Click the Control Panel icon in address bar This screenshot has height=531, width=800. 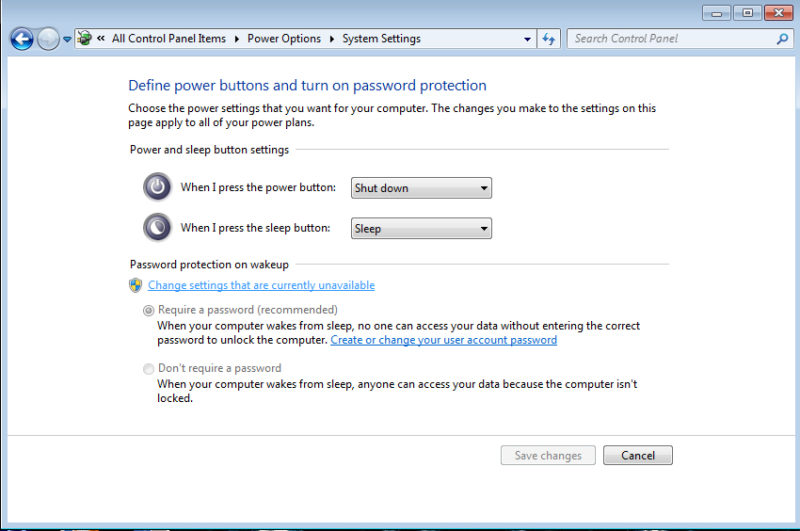pyautogui.click(x=85, y=39)
